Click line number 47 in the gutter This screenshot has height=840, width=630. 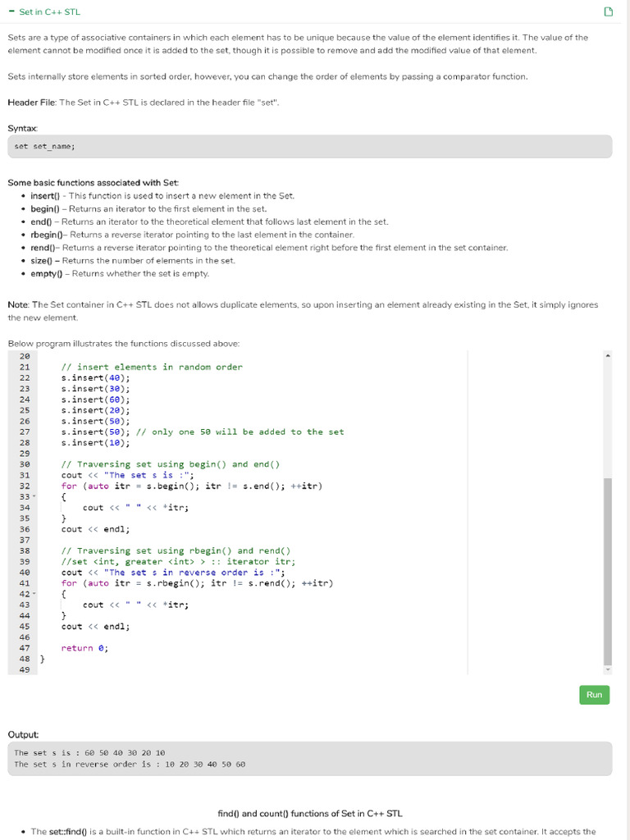[x=25, y=648]
